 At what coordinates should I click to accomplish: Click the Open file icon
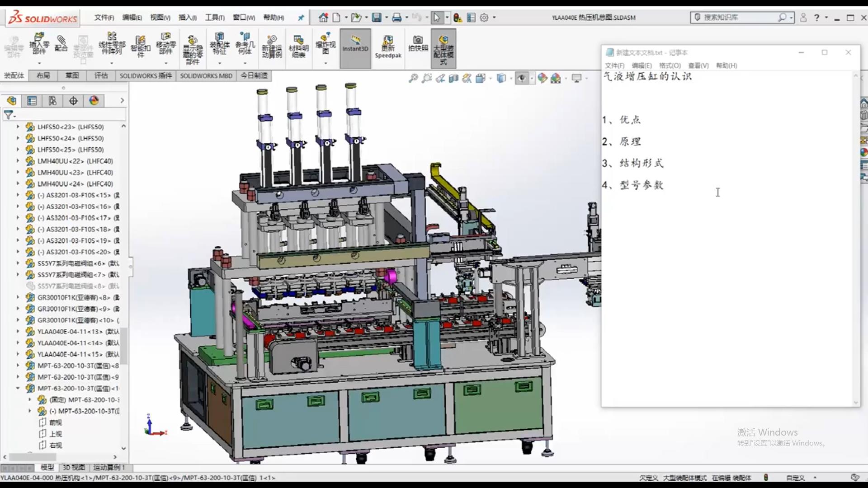click(356, 18)
